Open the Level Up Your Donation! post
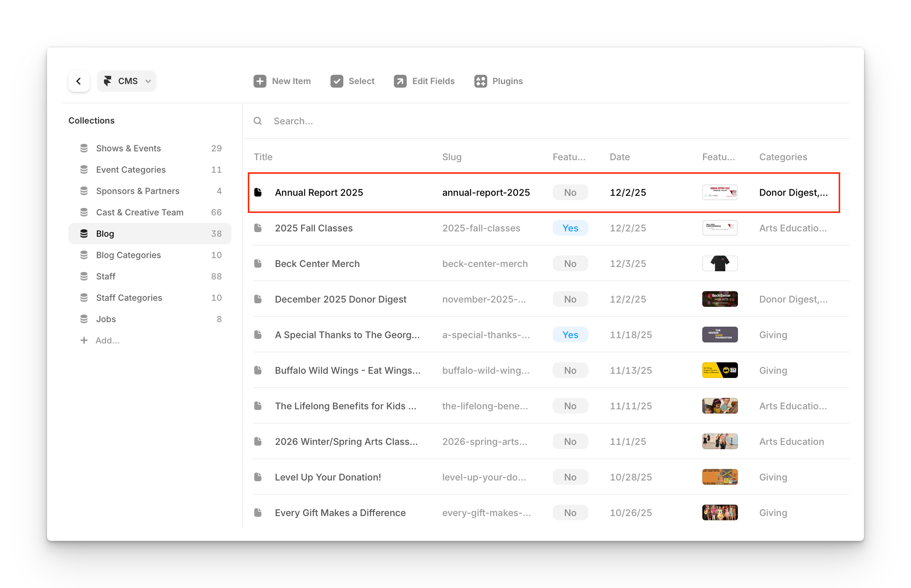911x588 pixels. pos(328,477)
